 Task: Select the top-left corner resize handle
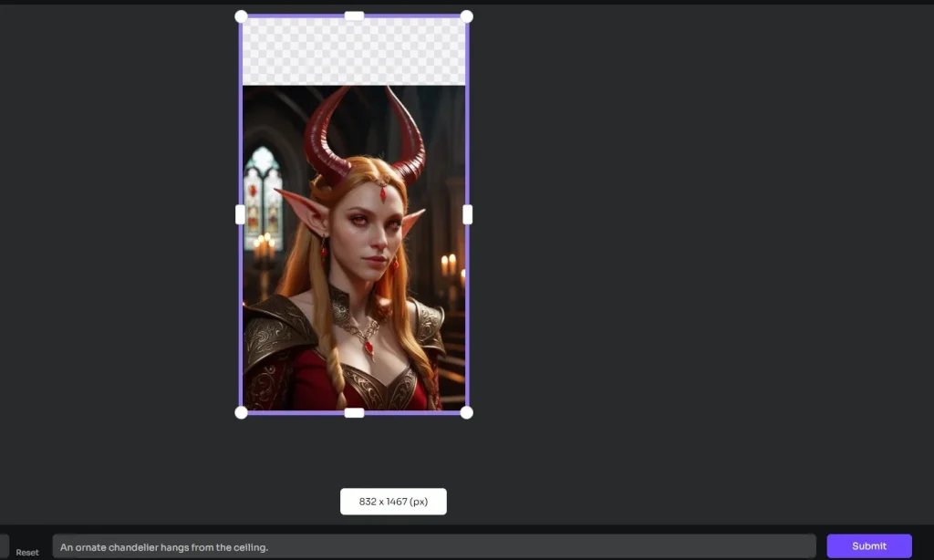(x=241, y=16)
